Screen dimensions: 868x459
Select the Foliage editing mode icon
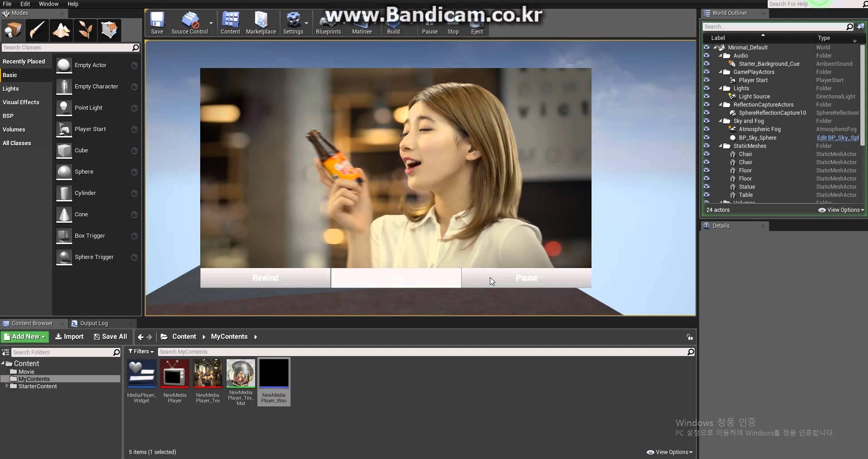click(x=85, y=30)
